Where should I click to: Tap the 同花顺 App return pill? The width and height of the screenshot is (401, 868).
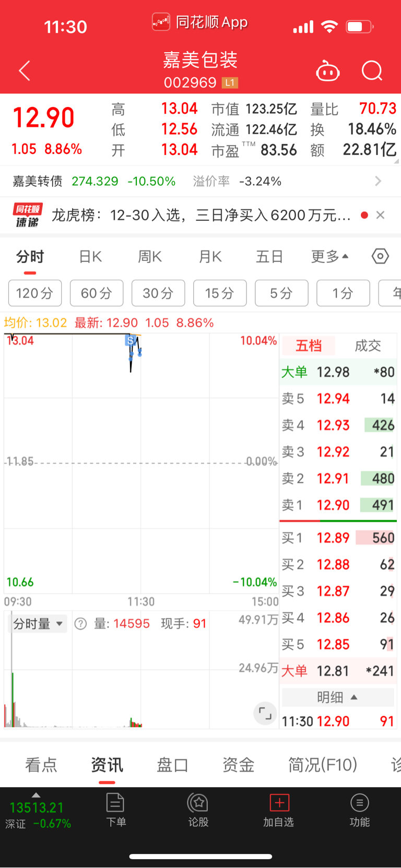[200, 22]
